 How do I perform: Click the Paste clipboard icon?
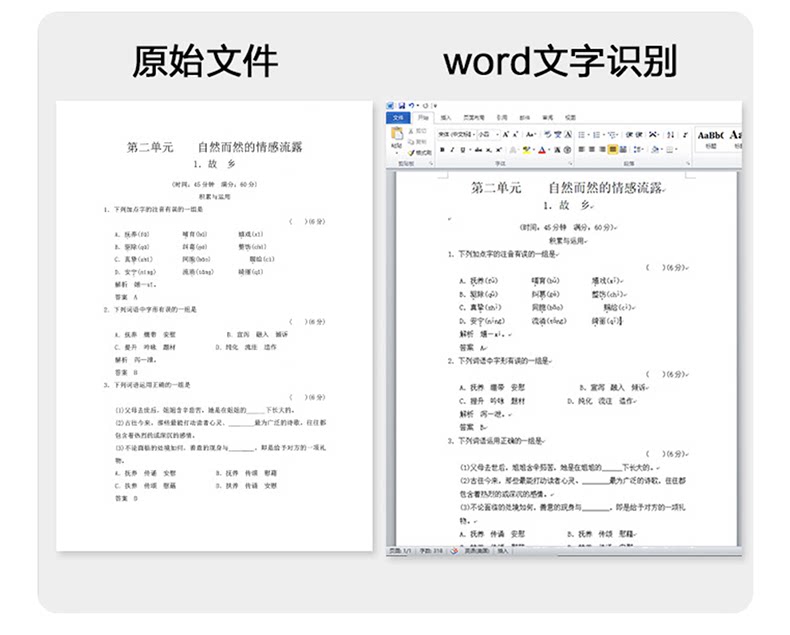pyautogui.click(x=397, y=134)
